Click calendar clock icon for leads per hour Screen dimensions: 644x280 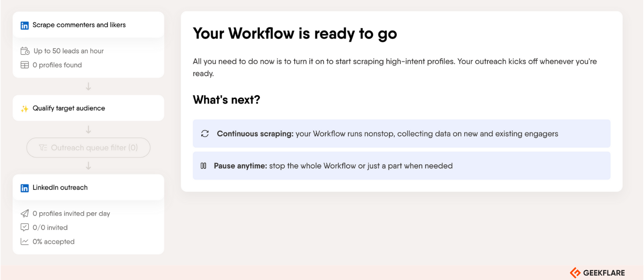[x=25, y=51]
